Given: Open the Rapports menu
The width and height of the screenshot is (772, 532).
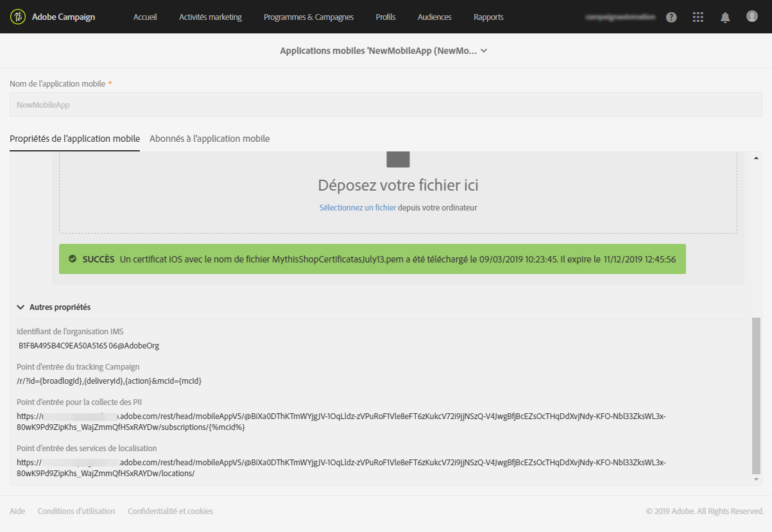Looking at the screenshot, I should 488,17.
